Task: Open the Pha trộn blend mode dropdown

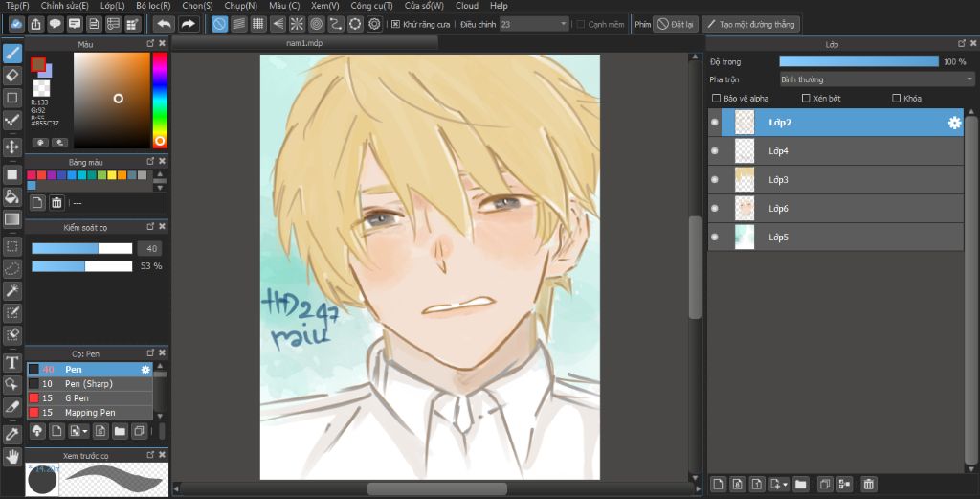Action: pyautogui.click(x=877, y=79)
